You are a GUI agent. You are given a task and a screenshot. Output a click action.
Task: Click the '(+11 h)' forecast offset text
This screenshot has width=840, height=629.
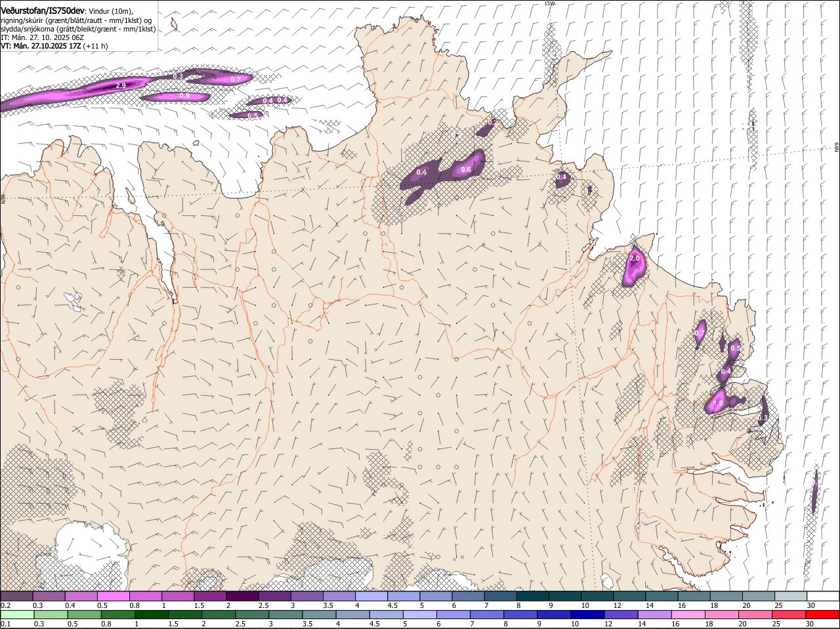[x=96, y=46]
